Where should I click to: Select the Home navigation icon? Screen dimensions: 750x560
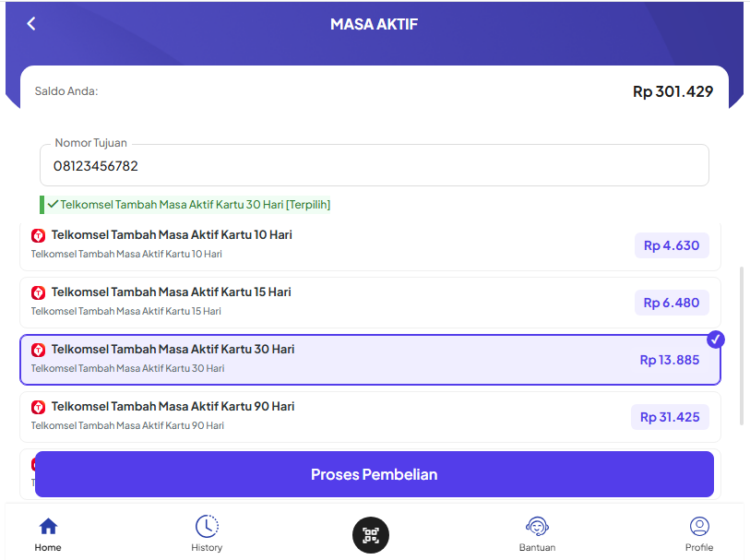click(47, 535)
